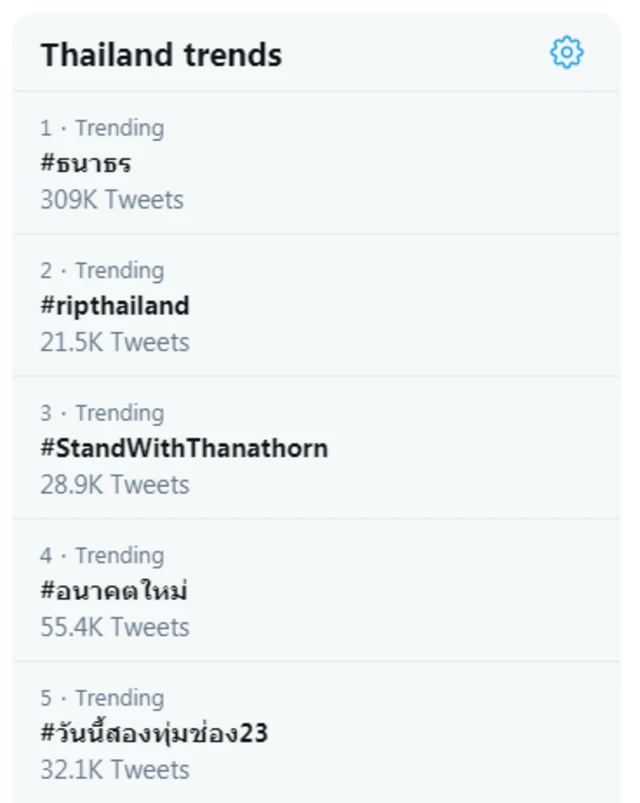This screenshot has height=803, width=640.
Task: Open trends settings gear icon
Action: pyautogui.click(x=566, y=52)
